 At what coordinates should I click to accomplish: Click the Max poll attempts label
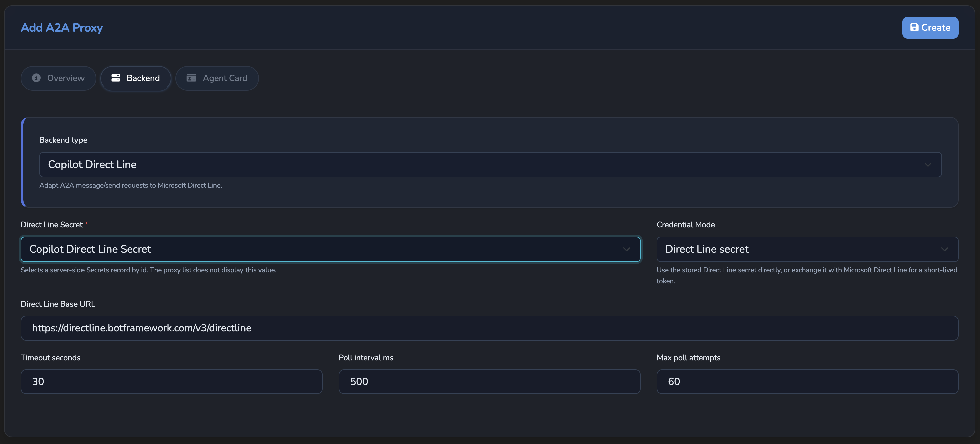[689, 357]
